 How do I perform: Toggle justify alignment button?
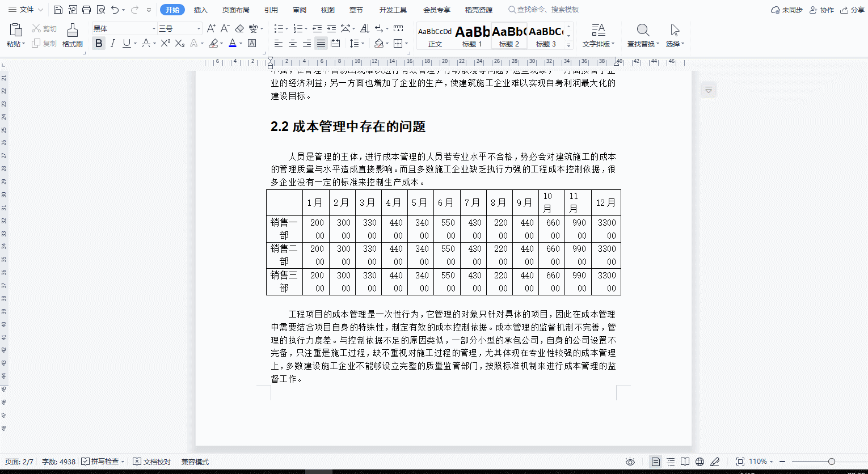321,43
